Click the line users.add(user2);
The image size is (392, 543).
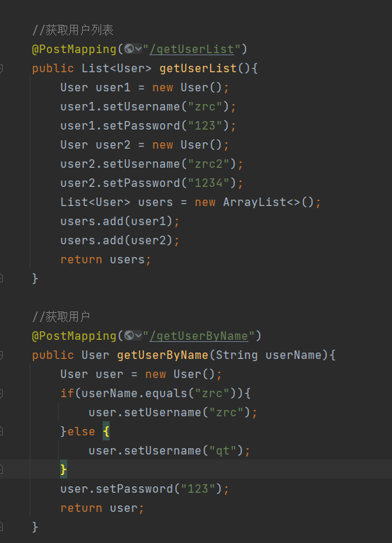pos(120,240)
